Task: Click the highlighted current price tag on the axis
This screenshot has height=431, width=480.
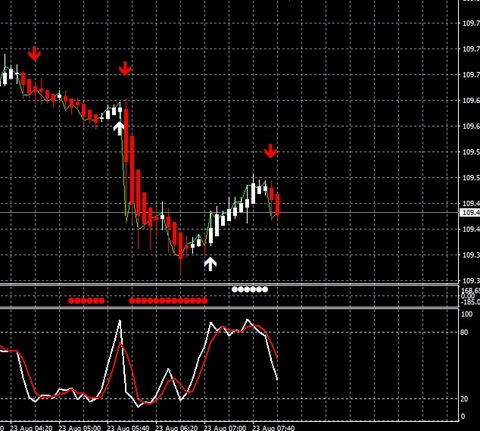Action: [x=470, y=213]
